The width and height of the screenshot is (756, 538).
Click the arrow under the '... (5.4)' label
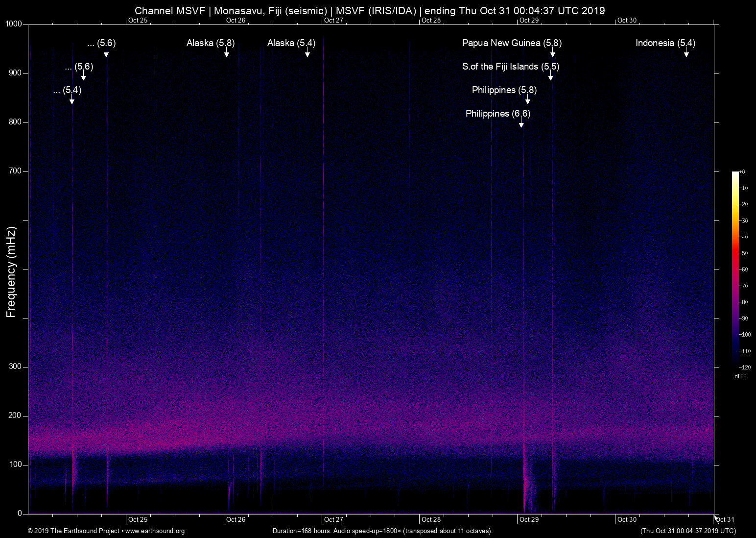(x=72, y=99)
